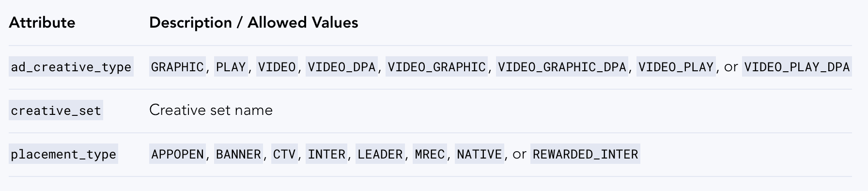Select the VIDEO_PLAY_DPA code value
The image size is (868, 191).
[797, 67]
